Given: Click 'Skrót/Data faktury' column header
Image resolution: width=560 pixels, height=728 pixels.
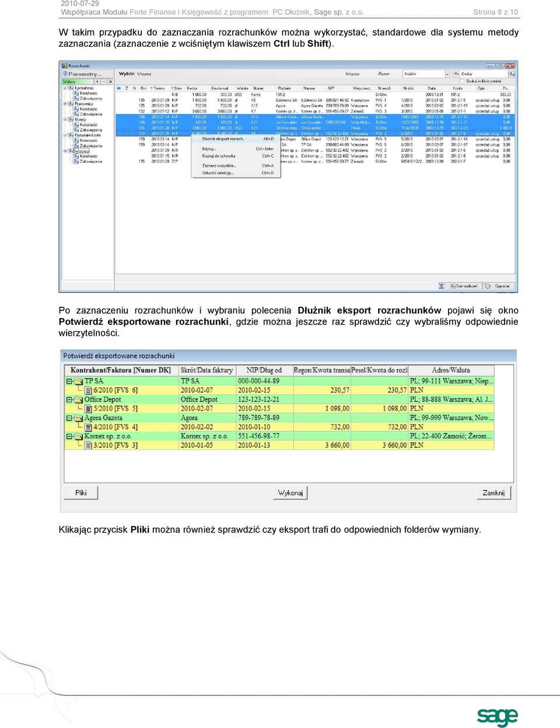Looking at the screenshot, I should (x=206, y=370).
